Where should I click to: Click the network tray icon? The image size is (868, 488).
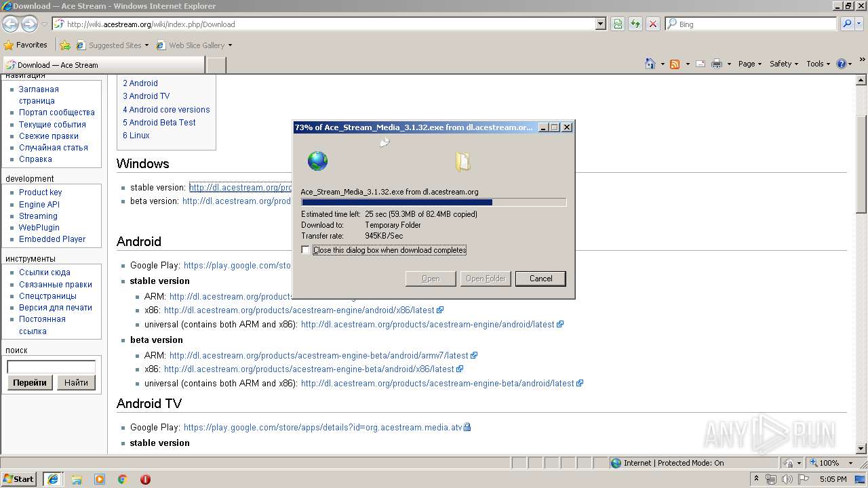[x=771, y=479]
